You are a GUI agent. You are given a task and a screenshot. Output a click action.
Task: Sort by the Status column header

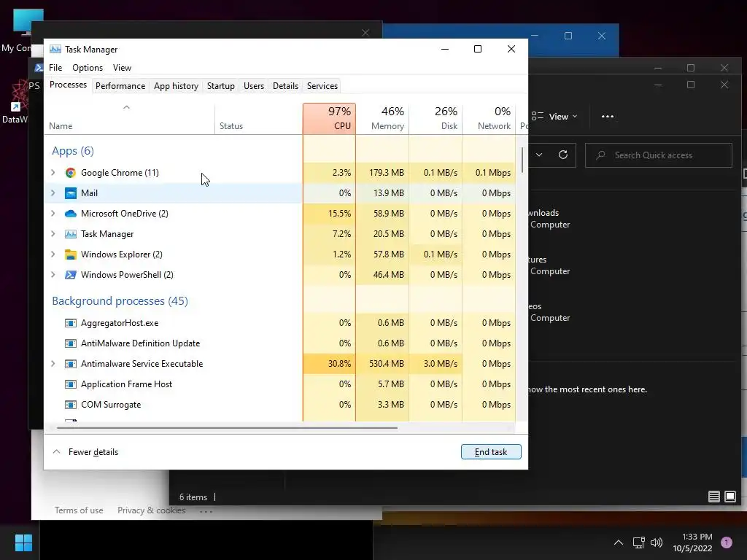pos(259,119)
